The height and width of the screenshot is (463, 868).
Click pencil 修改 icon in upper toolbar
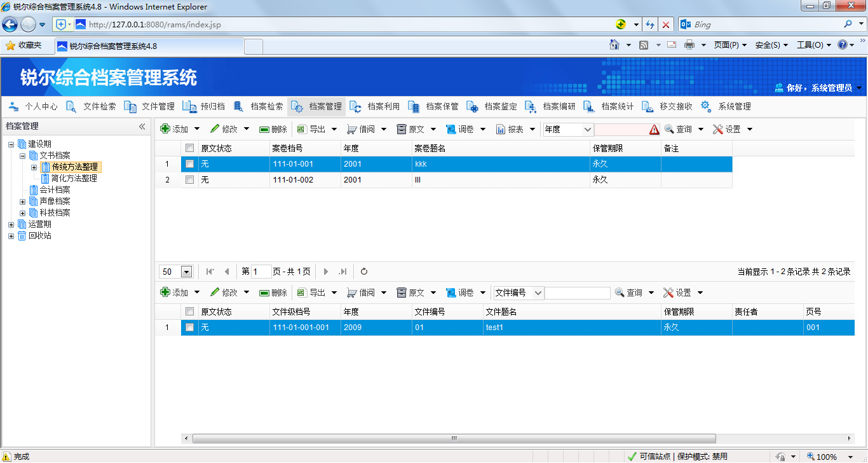(215, 129)
